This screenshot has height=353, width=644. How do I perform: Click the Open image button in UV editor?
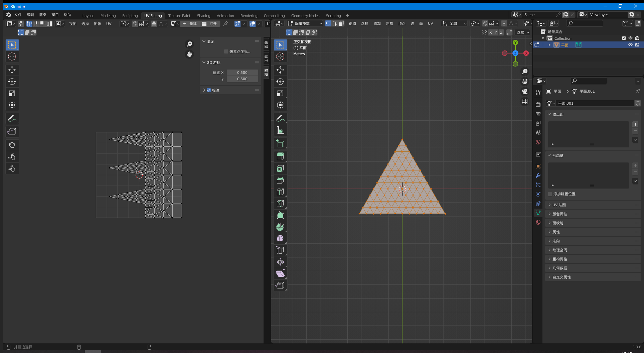point(210,24)
